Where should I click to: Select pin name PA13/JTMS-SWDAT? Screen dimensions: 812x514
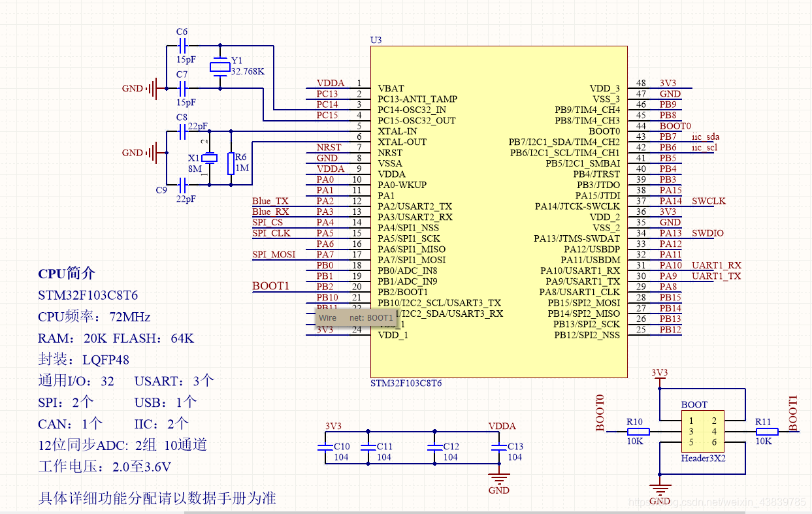click(577, 238)
